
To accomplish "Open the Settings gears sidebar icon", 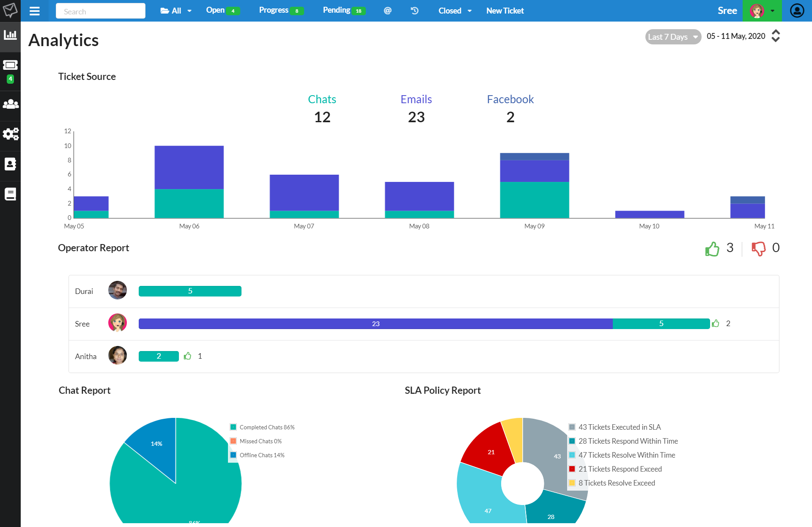I will click(10, 134).
